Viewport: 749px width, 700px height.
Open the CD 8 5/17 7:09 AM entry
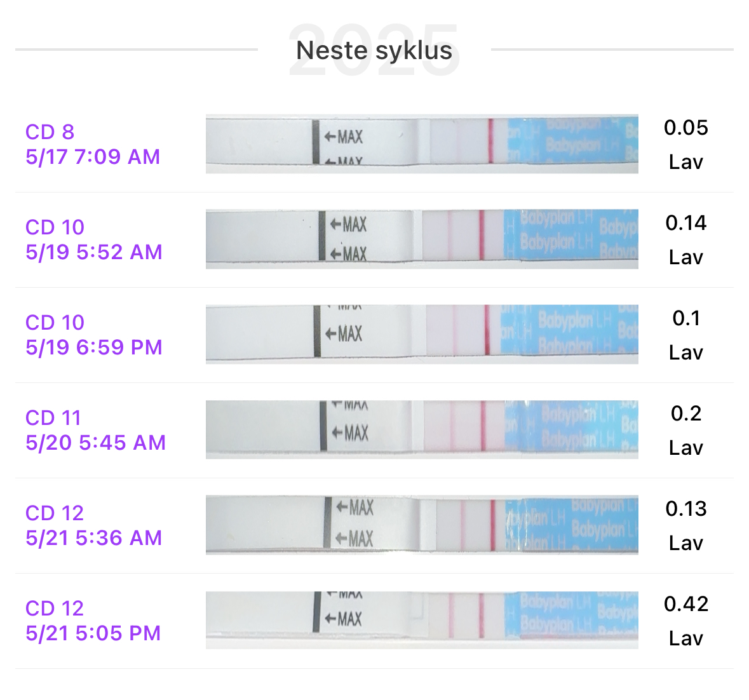(x=93, y=144)
